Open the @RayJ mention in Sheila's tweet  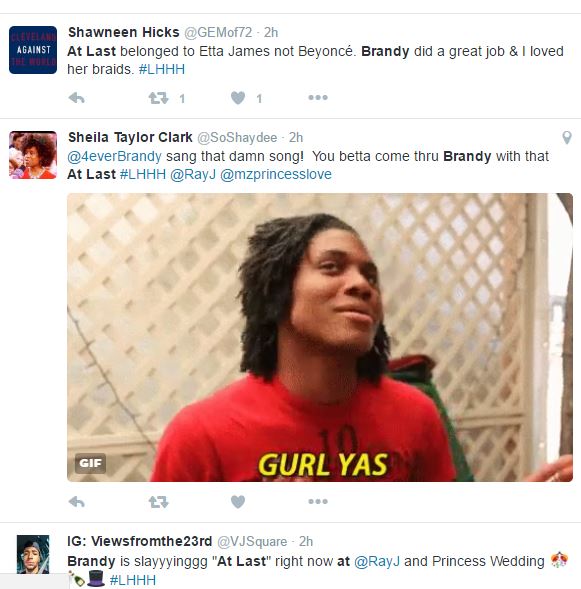pos(193,175)
